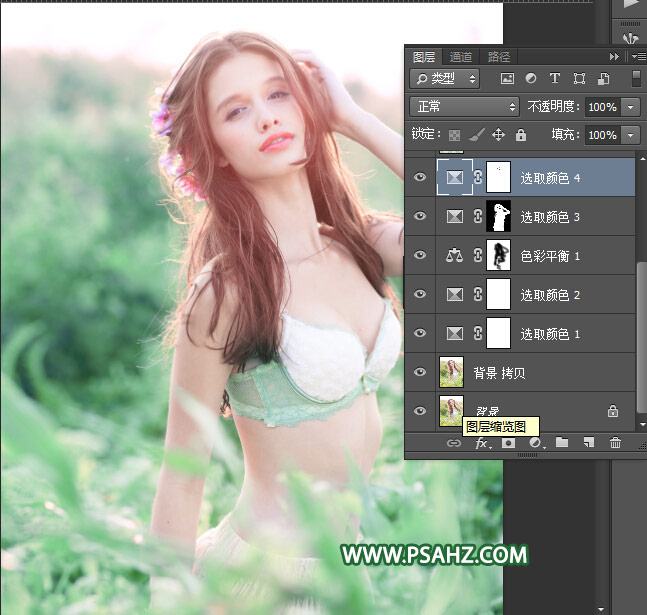Open the fx layer style menu
Viewport: 647px width, 615px height.
click(x=482, y=442)
